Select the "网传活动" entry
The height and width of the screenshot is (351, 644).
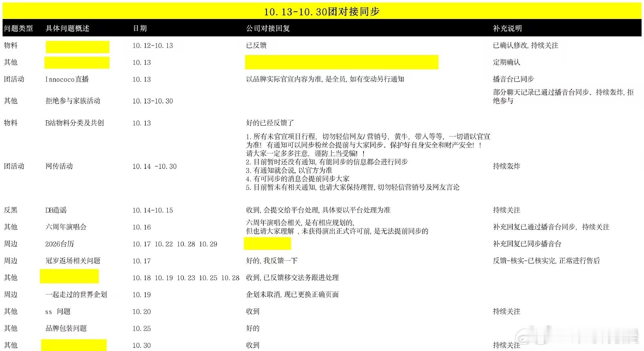pos(60,166)
